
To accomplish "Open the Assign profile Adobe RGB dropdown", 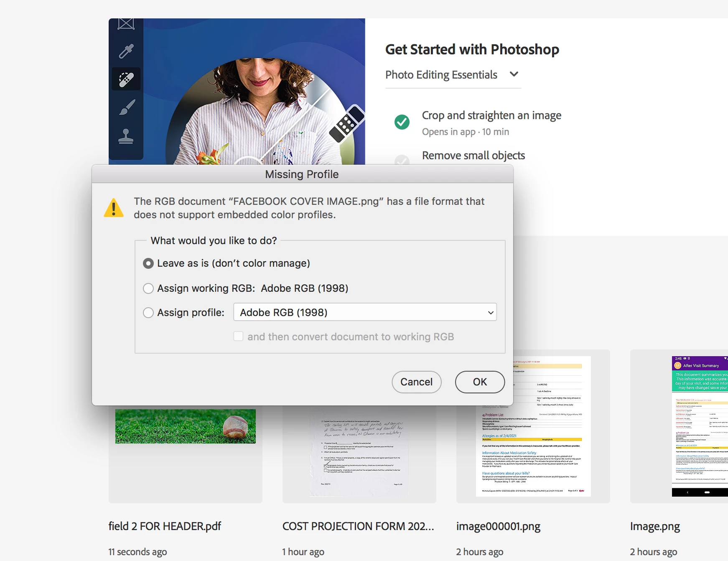I will pos(365,312).
